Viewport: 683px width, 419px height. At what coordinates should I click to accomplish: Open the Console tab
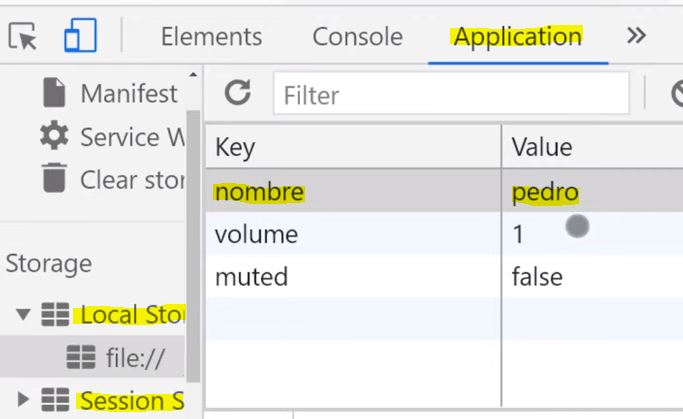[357, 37]
